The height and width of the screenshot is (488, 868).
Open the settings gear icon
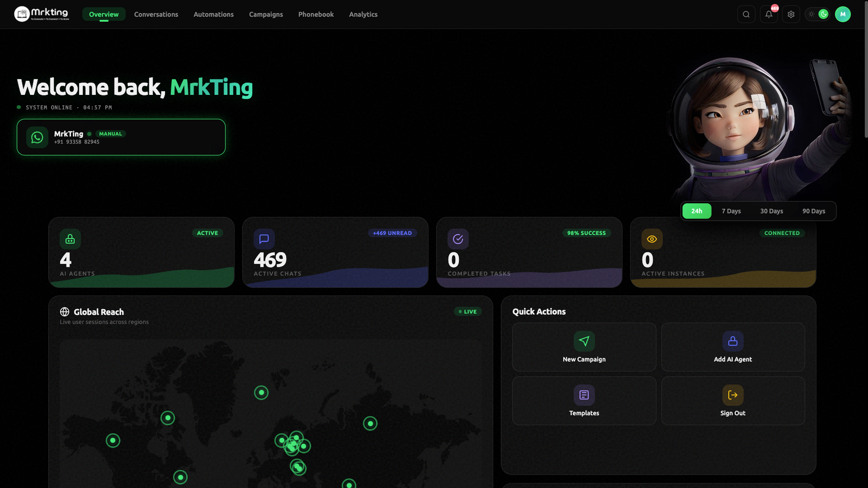[x=791, y=15]
